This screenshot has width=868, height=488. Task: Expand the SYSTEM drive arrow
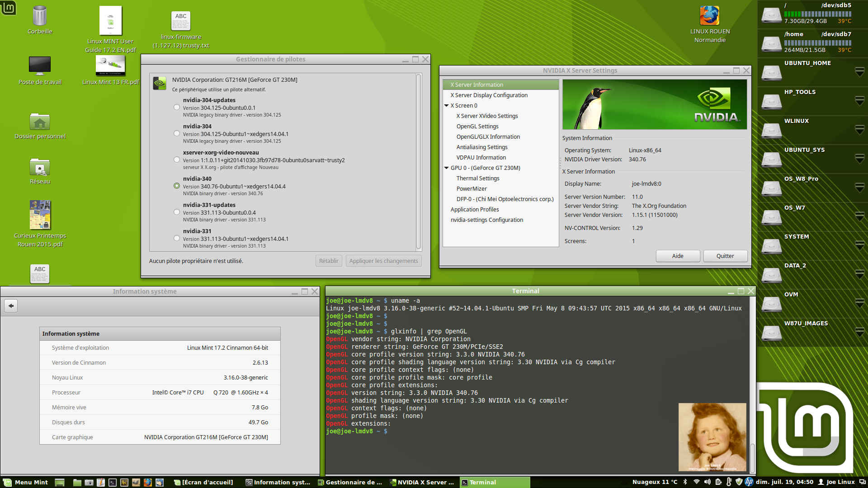coord(859,245)
